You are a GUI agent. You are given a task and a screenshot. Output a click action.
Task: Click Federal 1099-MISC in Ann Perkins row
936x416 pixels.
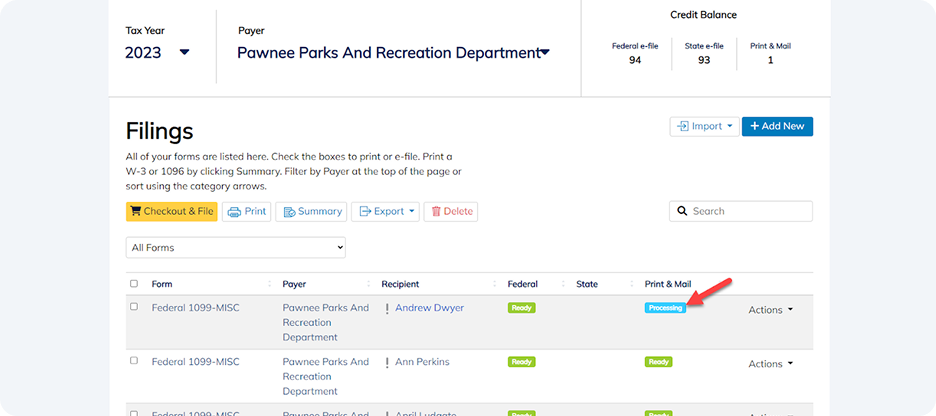(196, 362)
